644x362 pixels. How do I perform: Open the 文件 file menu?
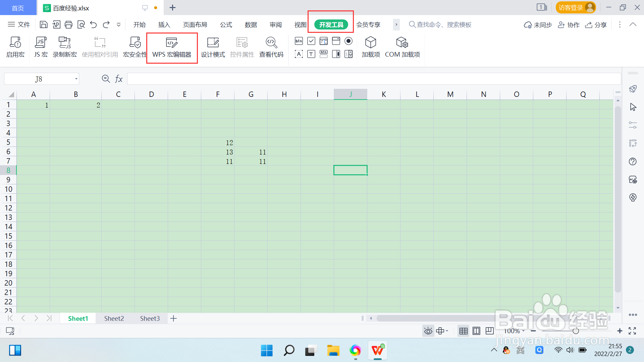[x=19, y=24]
